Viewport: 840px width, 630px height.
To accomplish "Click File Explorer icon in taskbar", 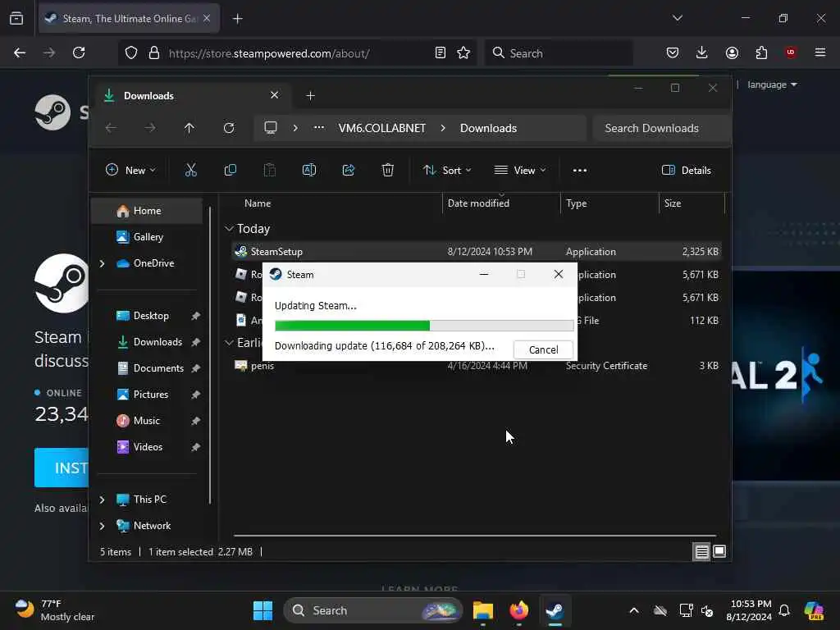I will (482, 610).
